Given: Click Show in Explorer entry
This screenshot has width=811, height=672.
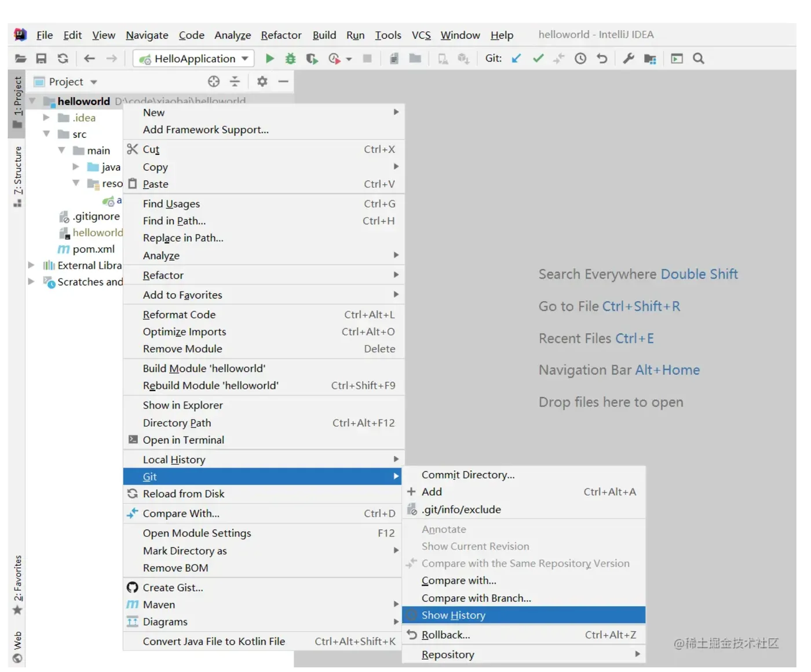Looking at the screenshot, I should tap(264, 406).
